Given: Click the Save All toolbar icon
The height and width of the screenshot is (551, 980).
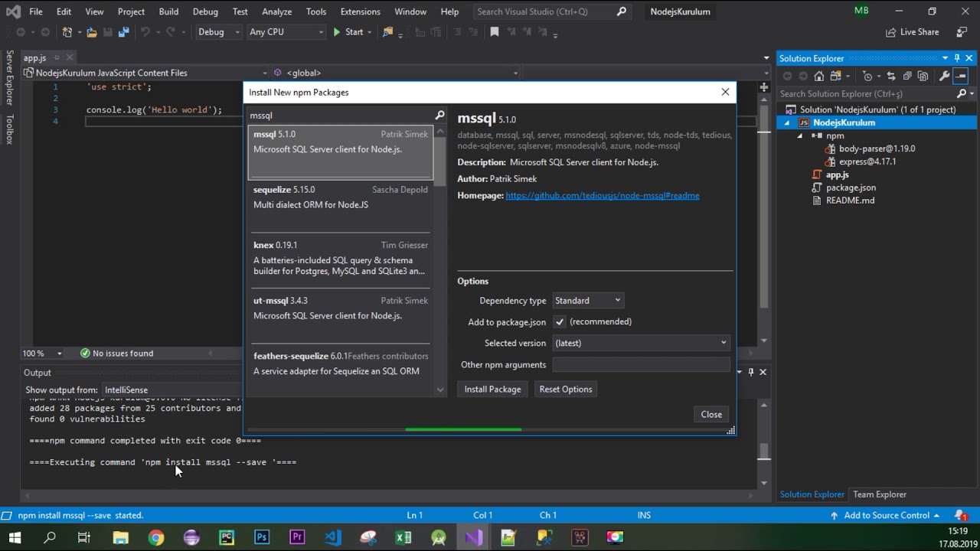Looking at the screenshot, I should pos(122,32).
